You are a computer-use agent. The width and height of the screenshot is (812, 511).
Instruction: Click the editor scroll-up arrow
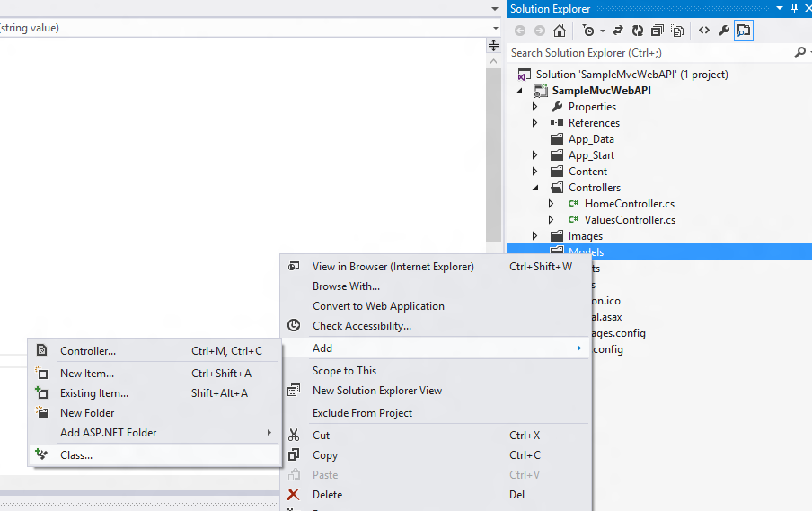(x=493, y=61)
